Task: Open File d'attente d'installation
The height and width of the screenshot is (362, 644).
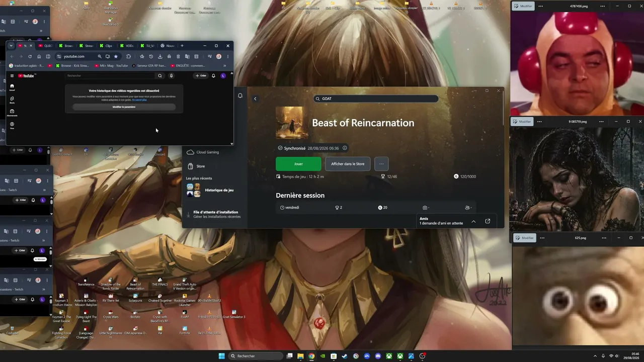Action: click(214, 214)
